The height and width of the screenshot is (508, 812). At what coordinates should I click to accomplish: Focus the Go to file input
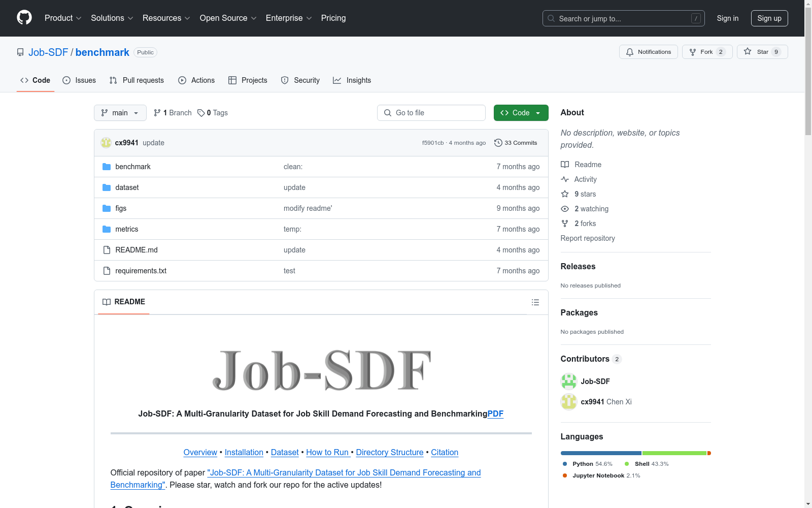(431, 113)
